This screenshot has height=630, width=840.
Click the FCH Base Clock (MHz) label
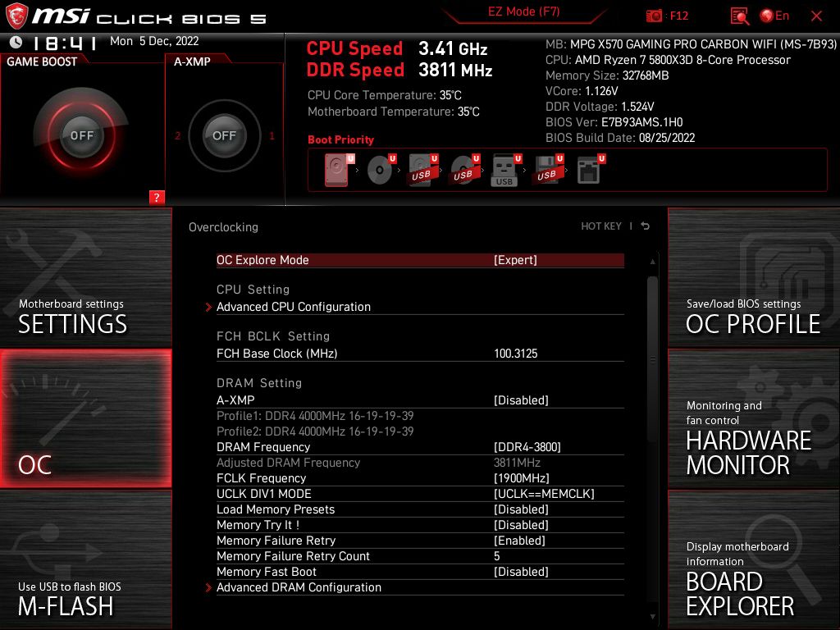coord(277,354)
